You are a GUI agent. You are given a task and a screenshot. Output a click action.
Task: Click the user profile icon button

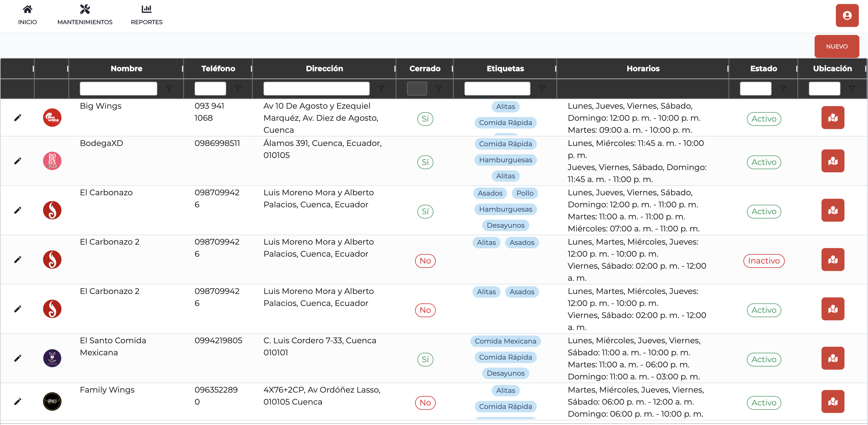click(x=846, y=15)
